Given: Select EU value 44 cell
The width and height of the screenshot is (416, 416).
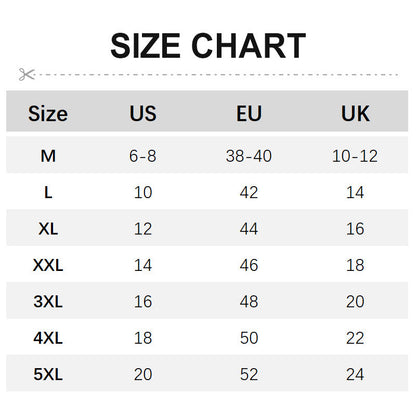Looking at the screenshot, I should pos(249,229).
